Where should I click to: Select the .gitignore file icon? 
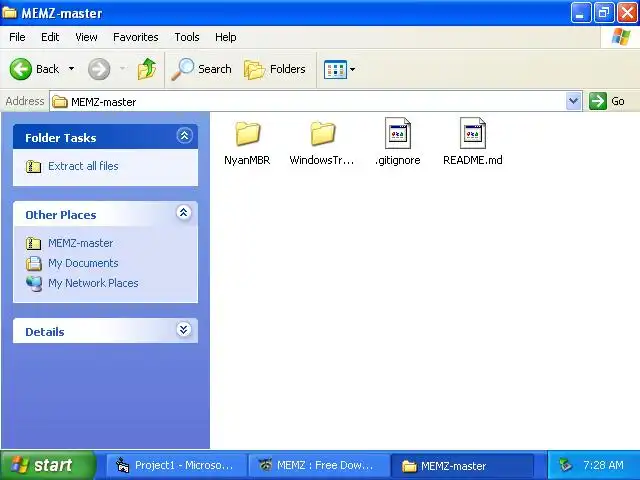click(x=398, y=133)
